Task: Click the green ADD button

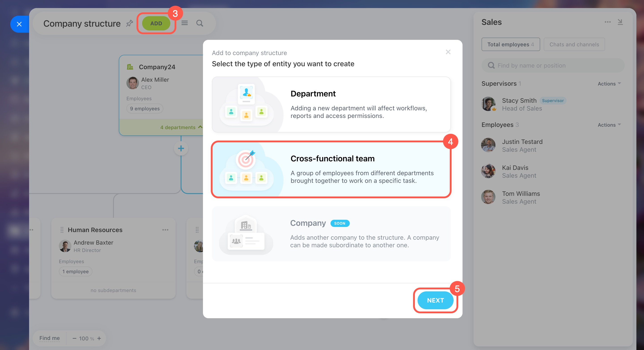Action: 156,23
